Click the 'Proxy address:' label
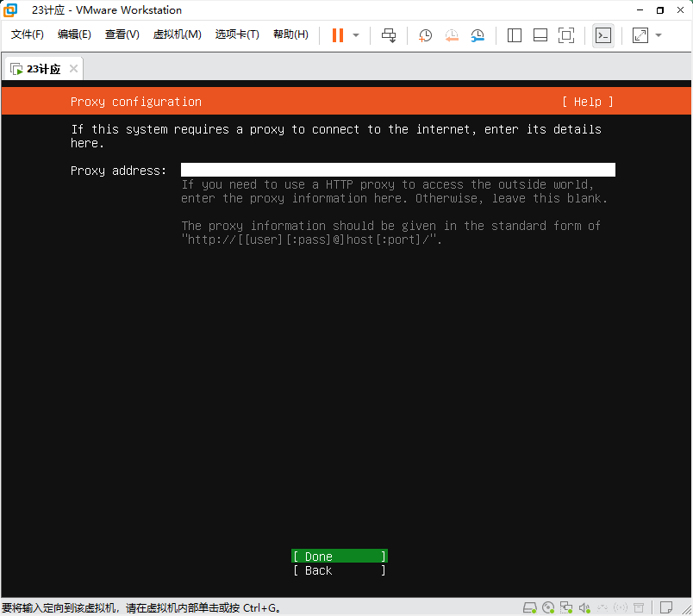 (118, 171)
